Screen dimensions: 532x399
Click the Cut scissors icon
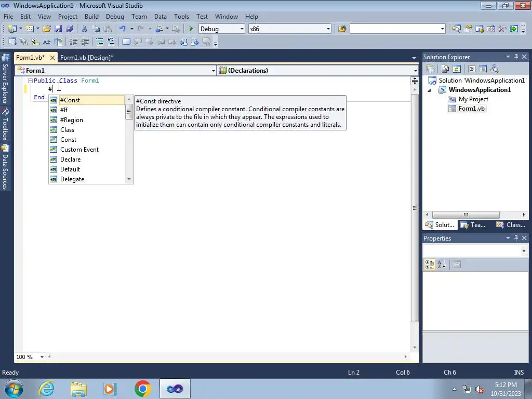(85, 29)
